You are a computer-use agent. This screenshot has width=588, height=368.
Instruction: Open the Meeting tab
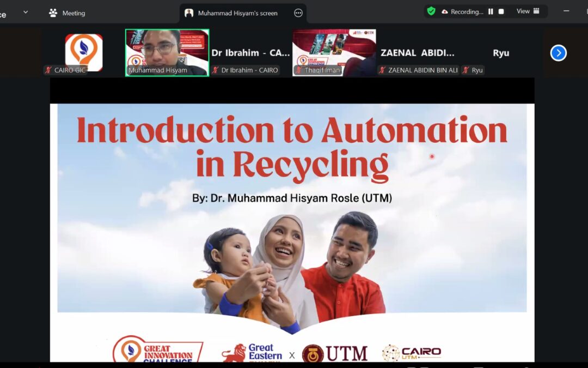point(68,13)
